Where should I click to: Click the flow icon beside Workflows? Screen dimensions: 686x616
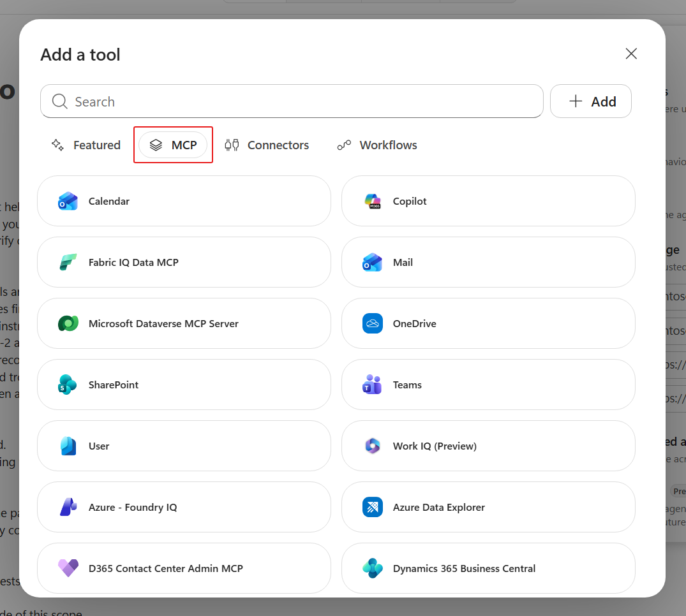(345, 145)
